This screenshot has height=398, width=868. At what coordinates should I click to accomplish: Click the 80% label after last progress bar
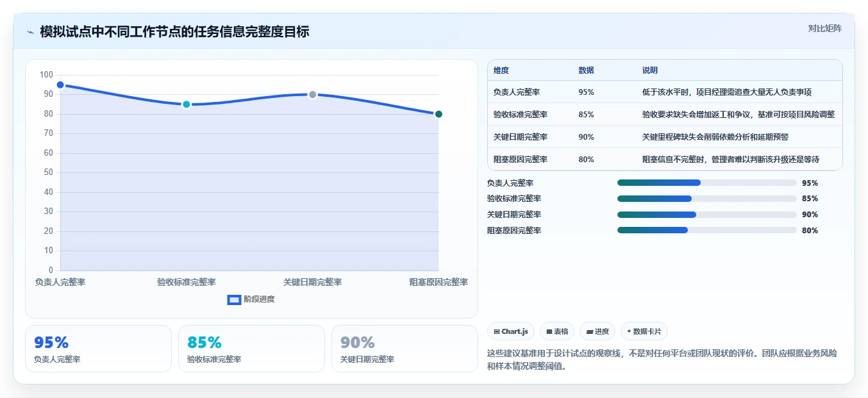pos(810,230)
